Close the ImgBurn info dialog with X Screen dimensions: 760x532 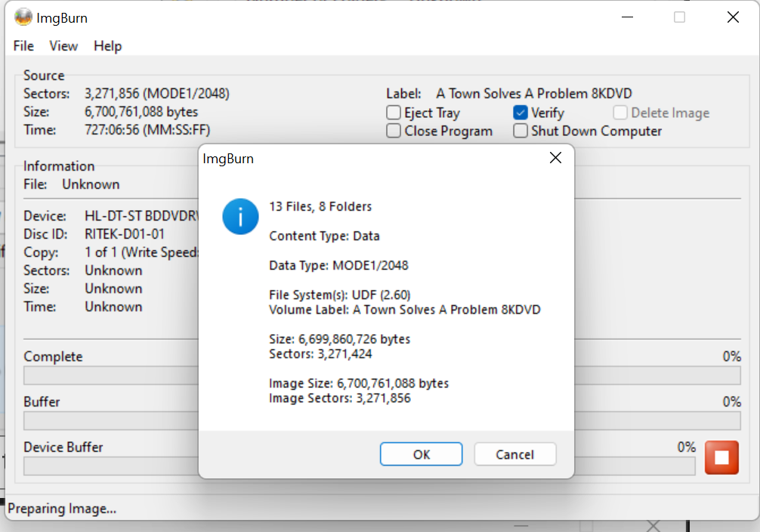click(555, 158)
